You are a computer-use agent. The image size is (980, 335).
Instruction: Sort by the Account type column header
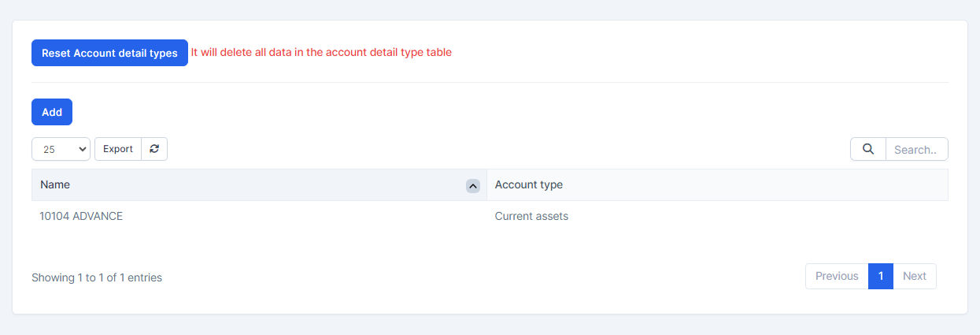click(x=528, y=184)
